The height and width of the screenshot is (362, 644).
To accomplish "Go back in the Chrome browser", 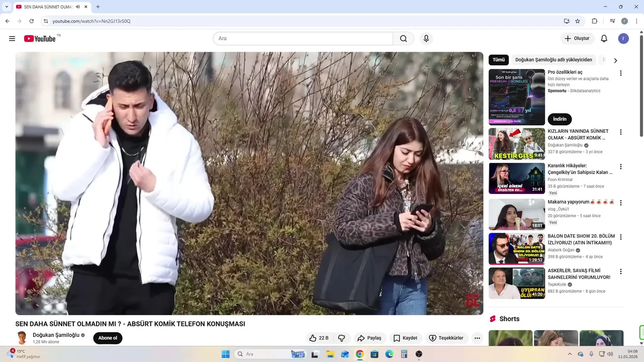I will tap(8, 21).
